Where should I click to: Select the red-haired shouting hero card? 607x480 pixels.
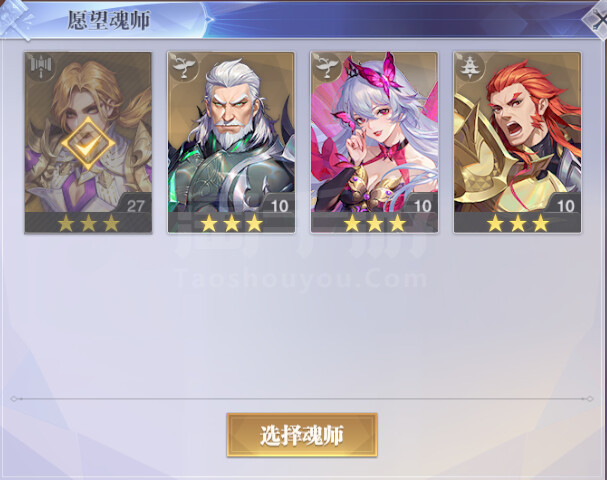(517, 142)
